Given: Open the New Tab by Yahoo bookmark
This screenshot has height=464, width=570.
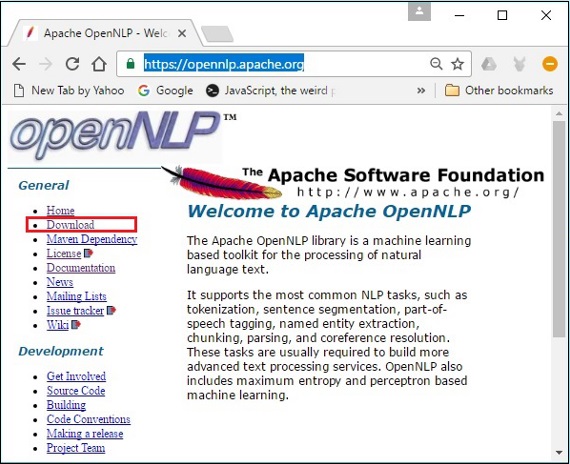Looking at the screenshot, I should [x=69, y=91].
